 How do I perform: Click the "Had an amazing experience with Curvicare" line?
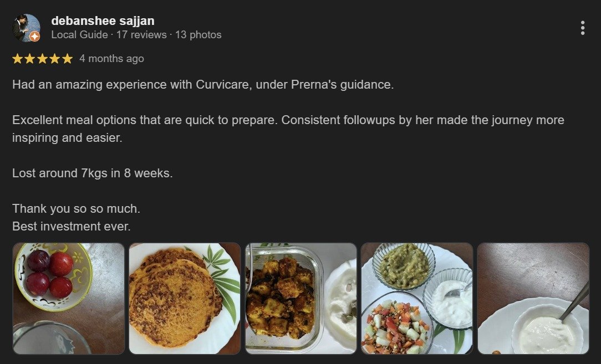tap(203, 85)
